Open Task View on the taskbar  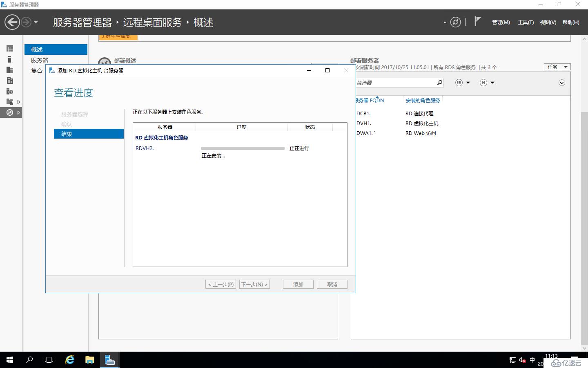pyautogui.click(x=49, y=360)
